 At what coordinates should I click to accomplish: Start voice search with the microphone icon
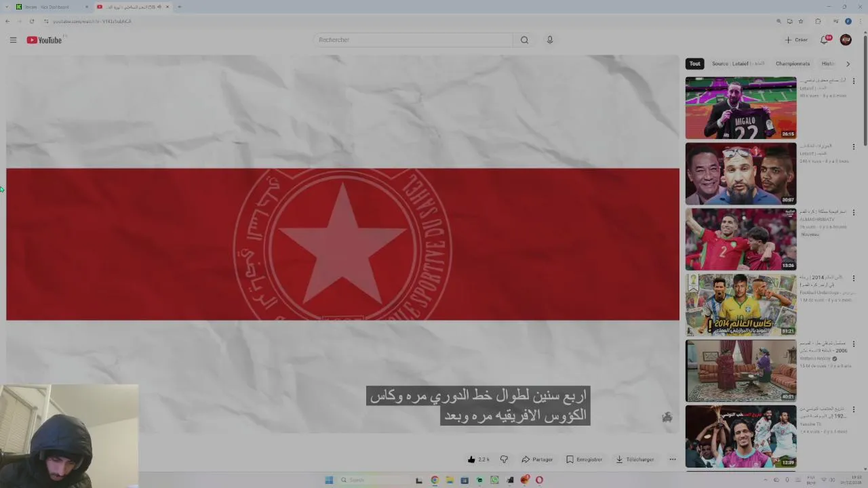click(550, 40)
